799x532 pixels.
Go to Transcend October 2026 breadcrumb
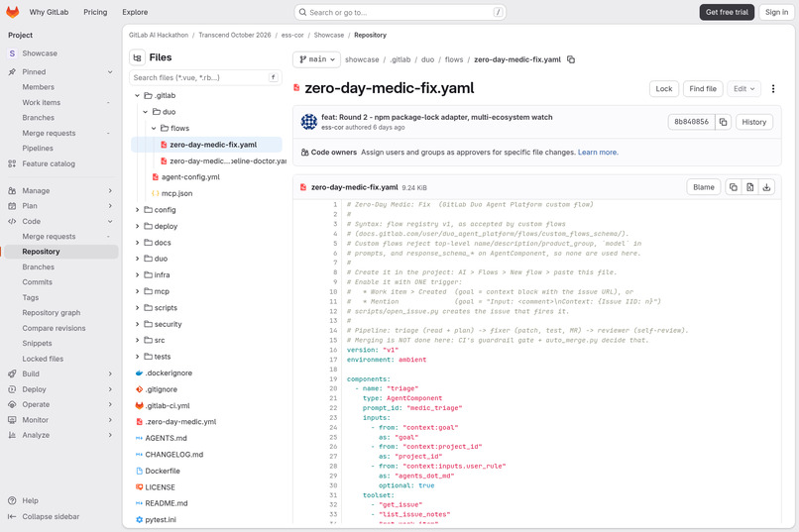pyautogui.click(x=234, y=35)
